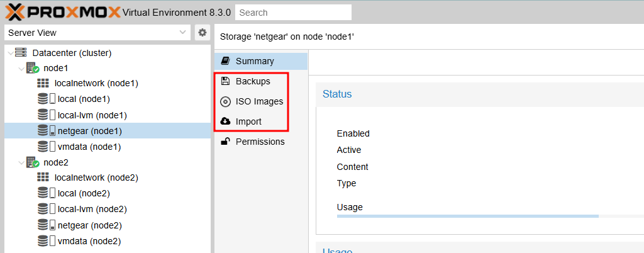
Task: Click the Virtual Environment 8.3.0 text
Action: [177, 13]
